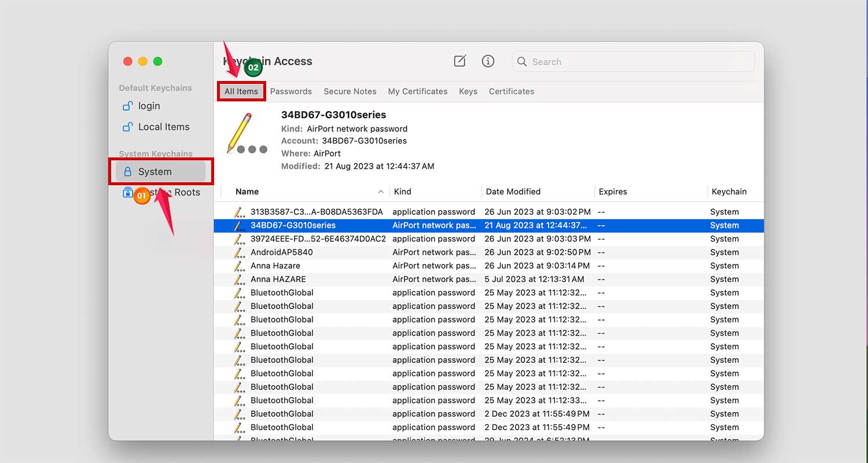The image size is (868, 463).
Task: Open the My Certificates tab
Action: 418,91
